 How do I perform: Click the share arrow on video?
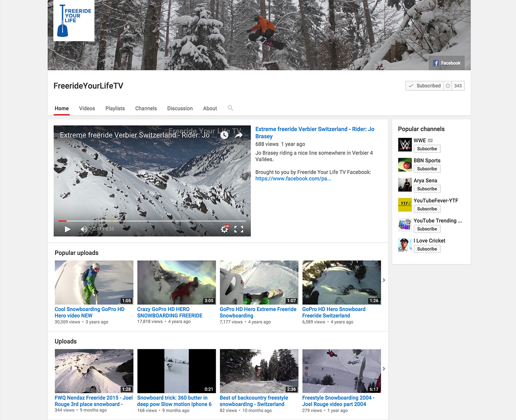[238, 135]
